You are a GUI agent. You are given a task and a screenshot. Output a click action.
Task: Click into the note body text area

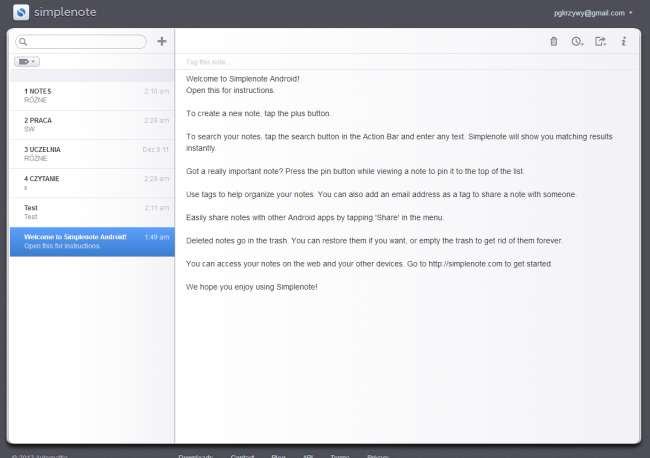pos(407,256)
